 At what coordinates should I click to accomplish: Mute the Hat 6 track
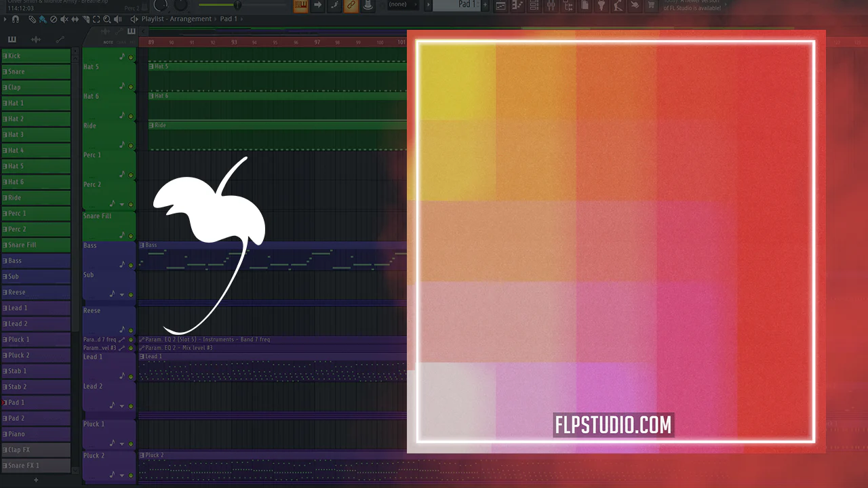point(131,116)
